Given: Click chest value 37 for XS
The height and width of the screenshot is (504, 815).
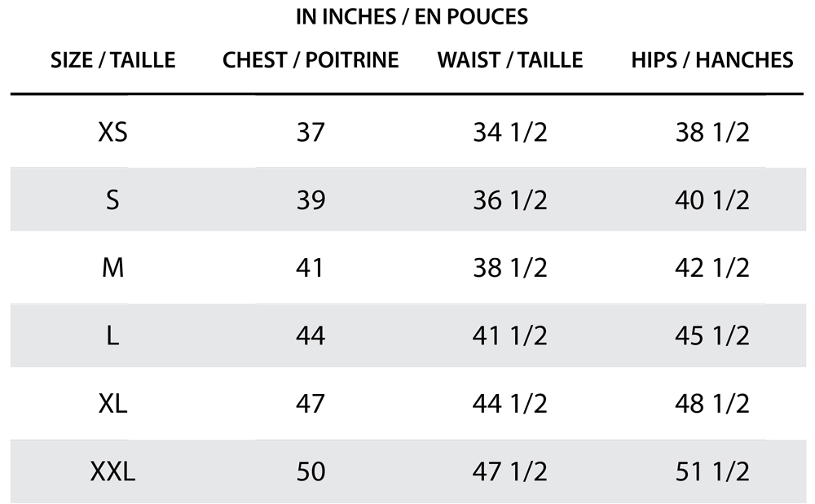Looking at the screenshot, I should (311, 132).
